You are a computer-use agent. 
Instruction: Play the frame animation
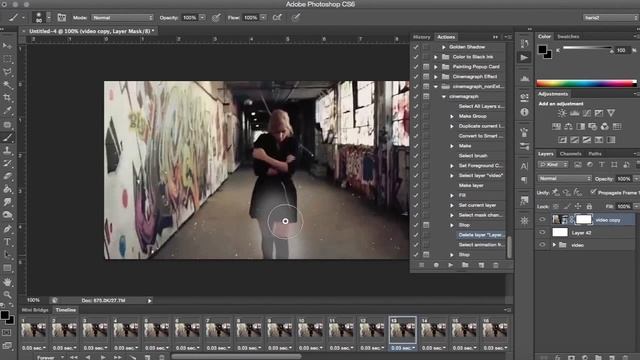click(x=103, y=357)
